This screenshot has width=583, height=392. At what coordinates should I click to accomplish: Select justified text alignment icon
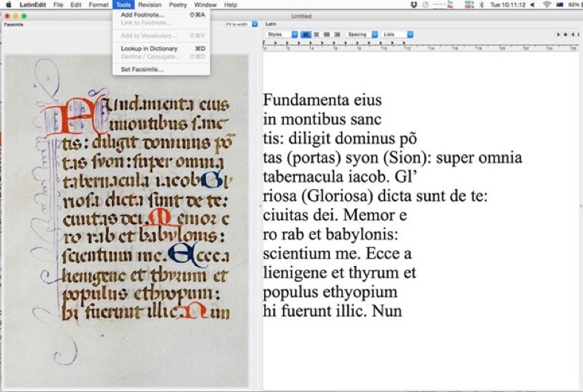tap(327, 35)
